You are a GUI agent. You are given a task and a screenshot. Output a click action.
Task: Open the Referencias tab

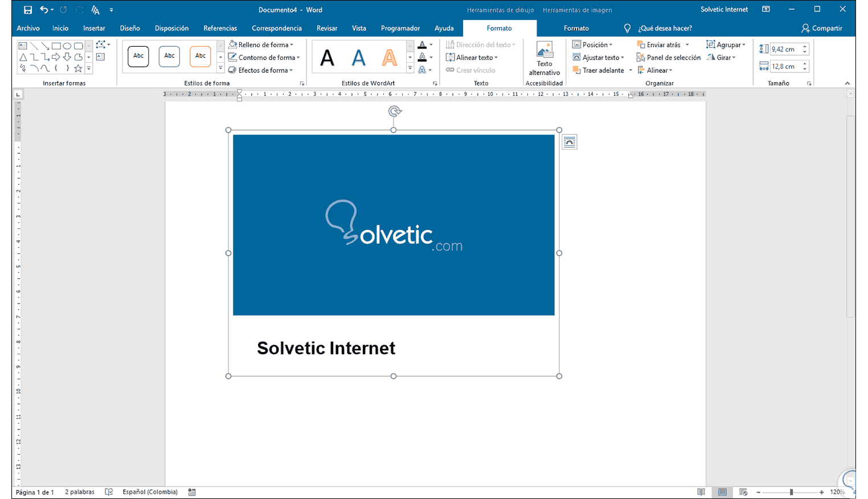(x=220, y=28)
